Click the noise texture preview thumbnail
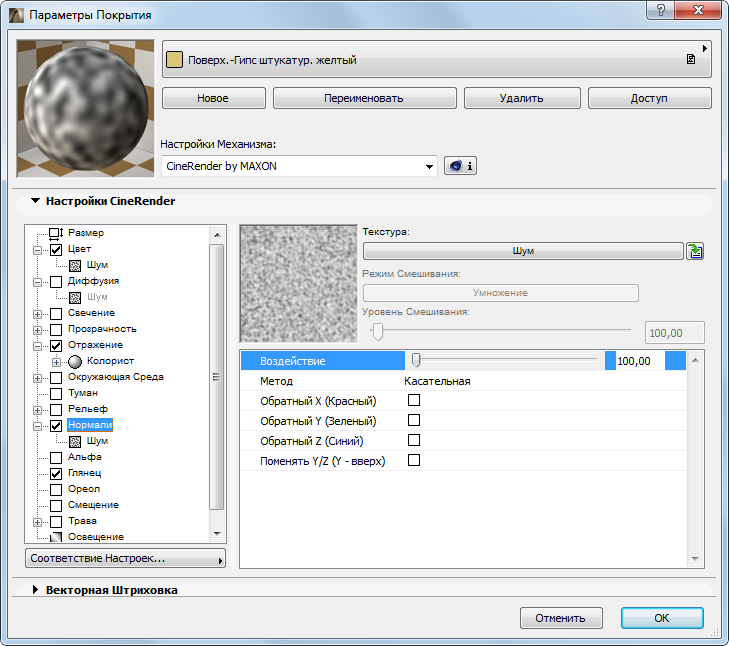The width and height of the screenshot is (729, 646). 298,284
